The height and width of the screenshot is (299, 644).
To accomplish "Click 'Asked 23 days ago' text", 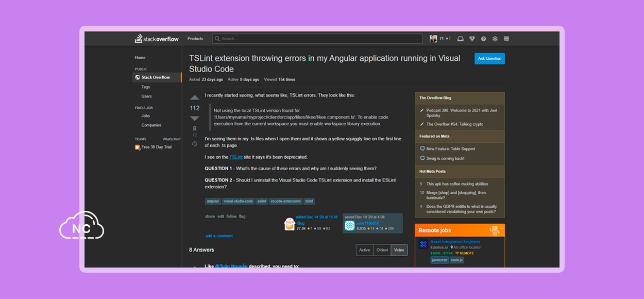I will point(206,79).
